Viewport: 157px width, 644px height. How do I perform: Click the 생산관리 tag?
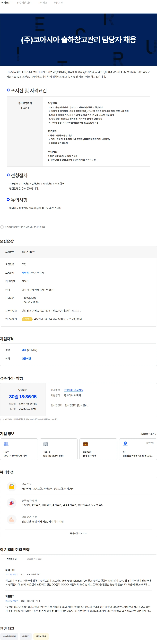click(26, 636)
